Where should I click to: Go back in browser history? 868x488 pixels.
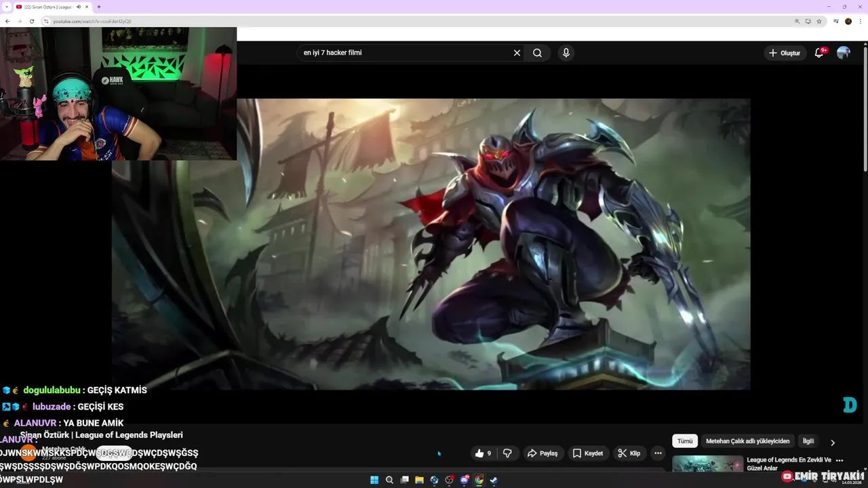click(x=7, y=21)
